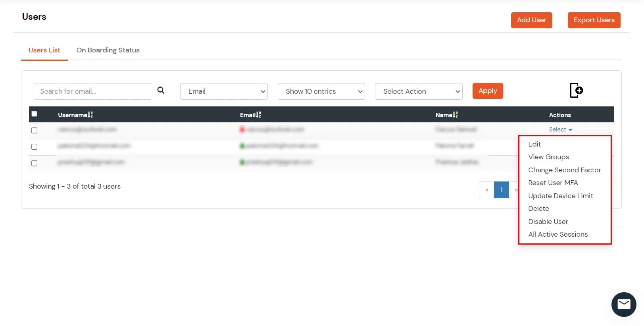Image resolution: width=644 pixels, height=326 pixels.
Task: Select Reset User MFA option
Action: tap(553, 183)
